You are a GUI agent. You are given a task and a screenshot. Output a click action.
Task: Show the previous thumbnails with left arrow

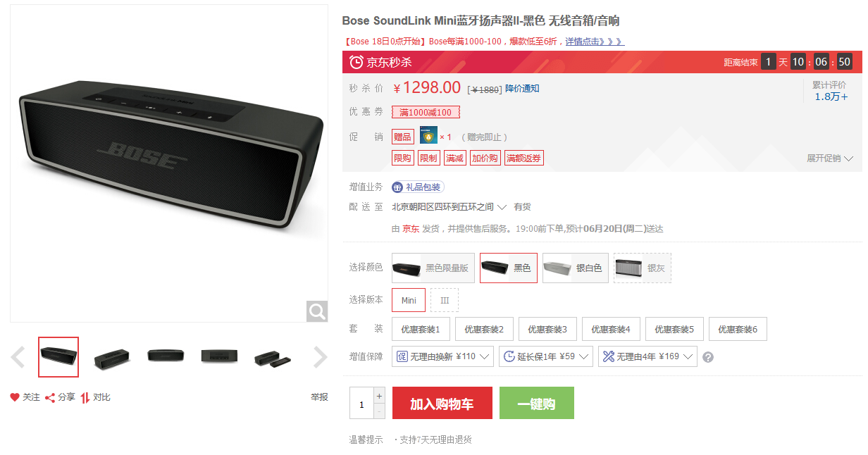point(18,357)
